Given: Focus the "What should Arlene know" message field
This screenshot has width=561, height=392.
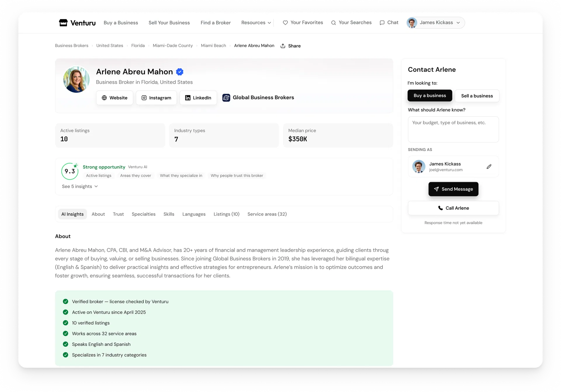Looking at the screenshot, I should [453, 129].
